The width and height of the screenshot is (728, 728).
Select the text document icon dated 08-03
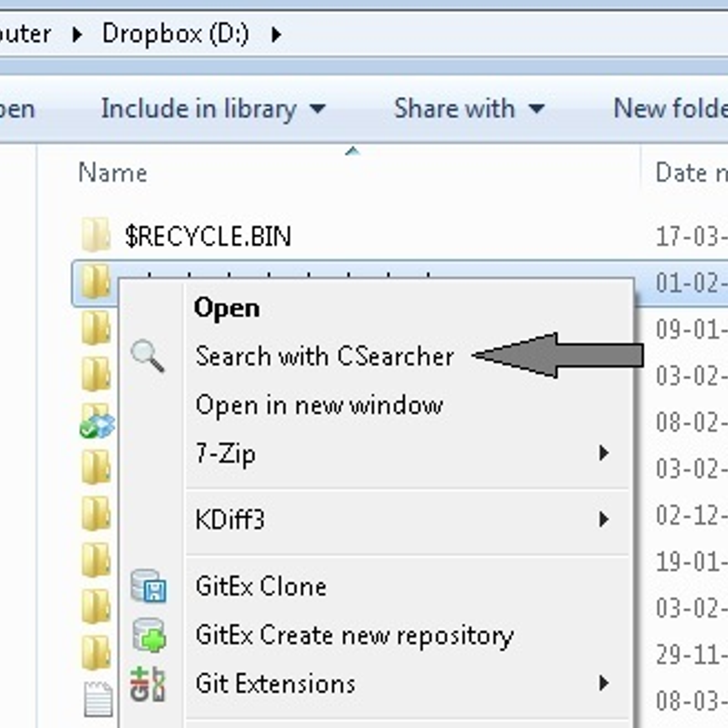[98, 699]
